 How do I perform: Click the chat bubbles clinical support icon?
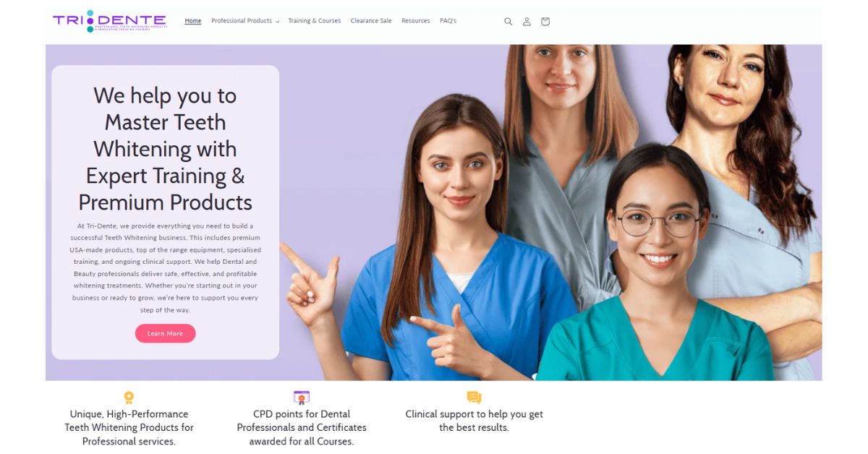click(474, 398)
